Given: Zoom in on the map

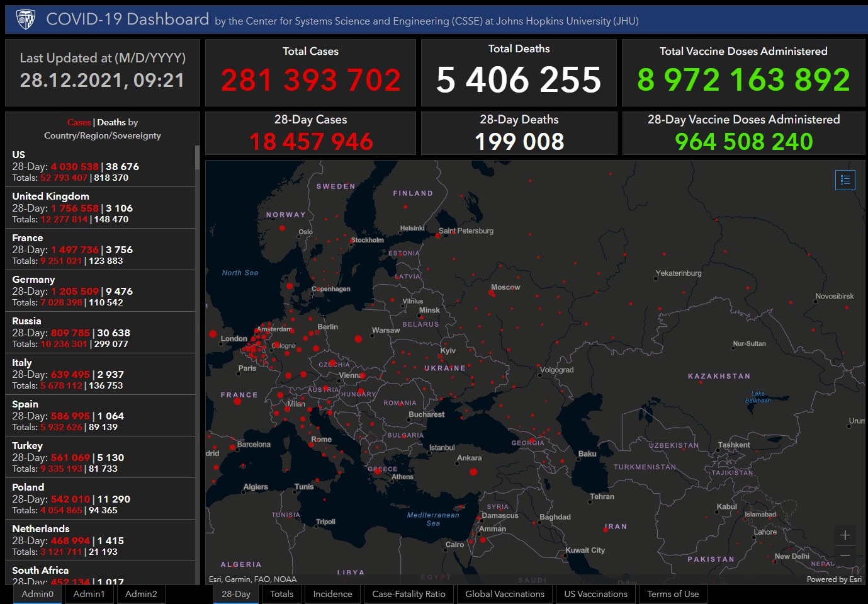Looking at the screenshot, I should pyautogui.click(x=845, y=535).
